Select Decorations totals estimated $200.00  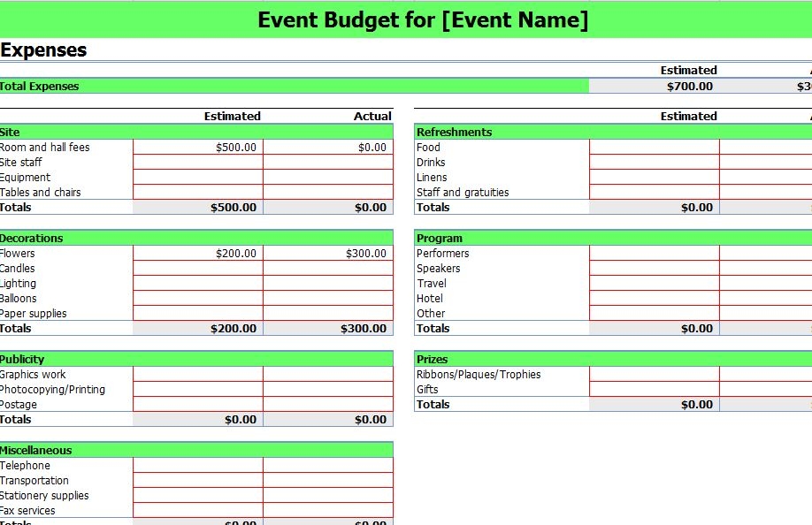[198, 328]
